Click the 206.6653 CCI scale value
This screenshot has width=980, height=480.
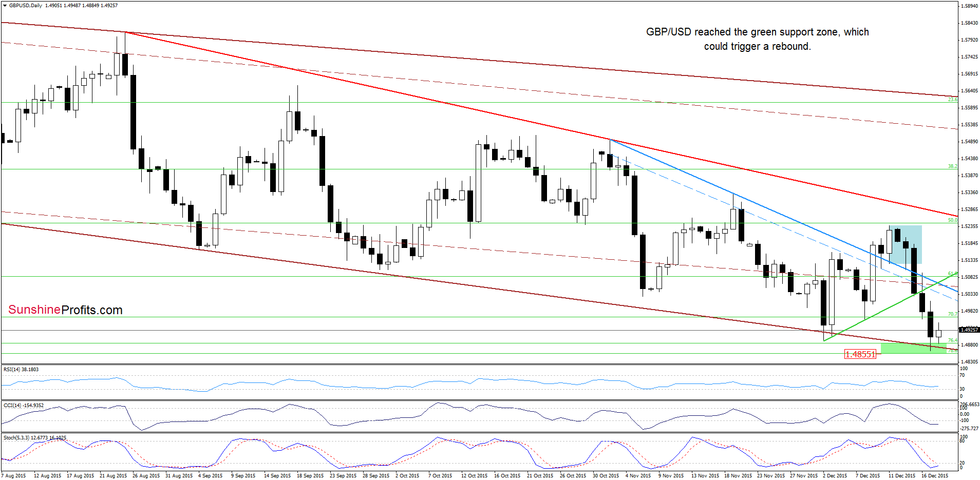(969, 405)
